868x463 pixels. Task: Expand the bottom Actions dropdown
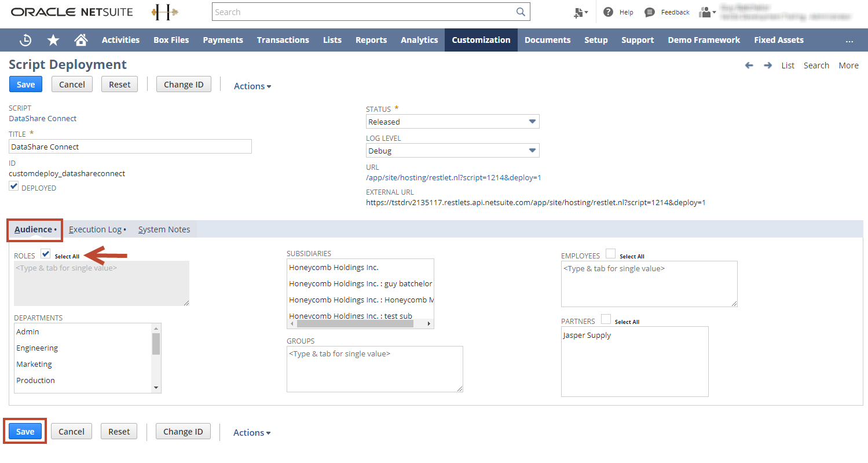pos(252,432)
